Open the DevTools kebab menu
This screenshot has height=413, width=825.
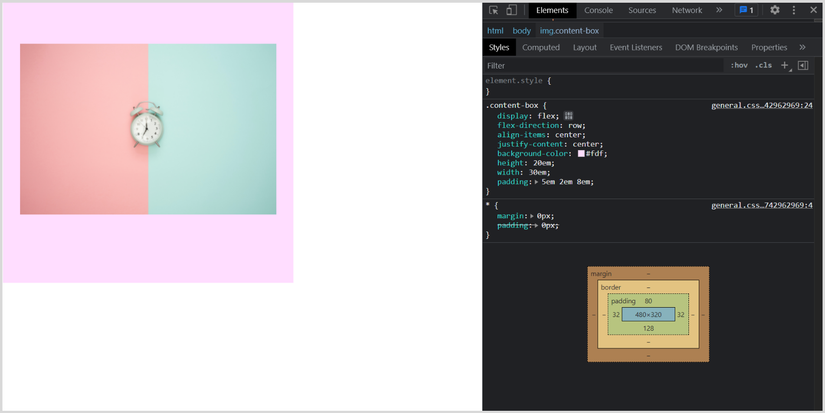pyautogui.click(x=794, y=10)
